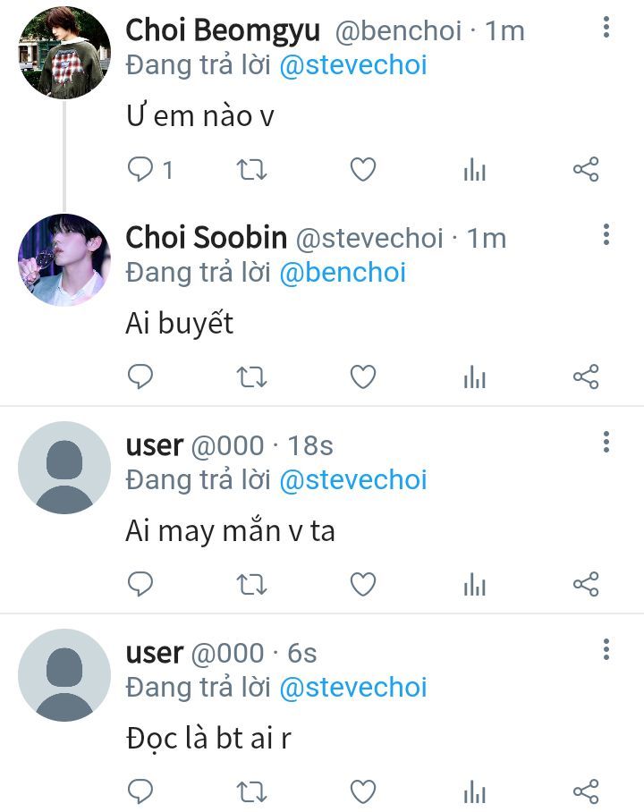Reply to the "Đọc là bt ai r" tweet

[x=140, y=791]
